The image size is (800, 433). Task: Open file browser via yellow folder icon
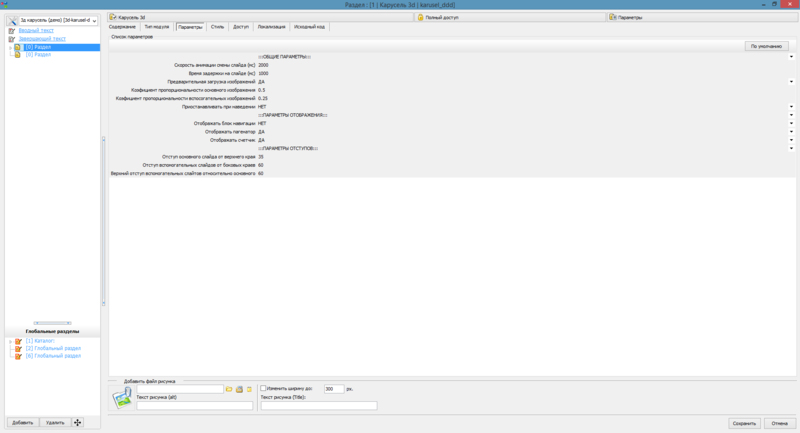coord(229,389)
